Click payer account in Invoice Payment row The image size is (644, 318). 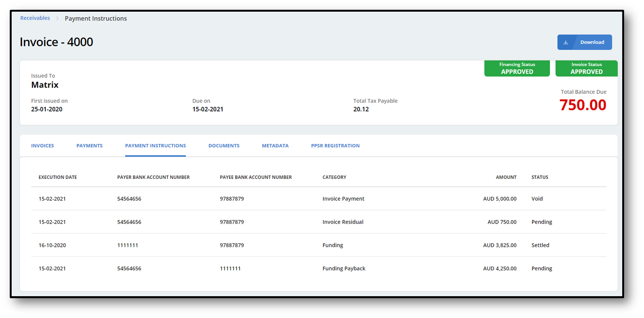click(x=129, y=199)
